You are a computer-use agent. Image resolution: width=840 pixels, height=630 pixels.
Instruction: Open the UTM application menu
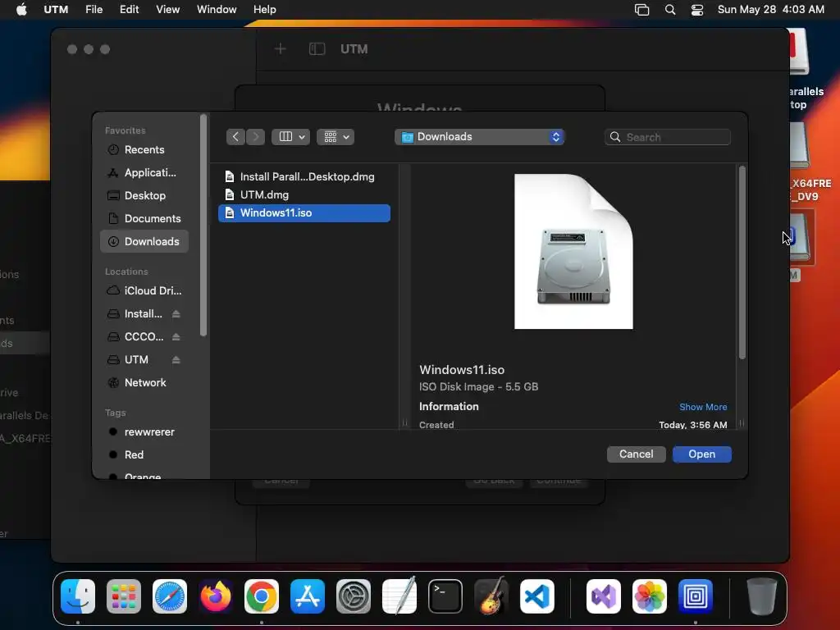(x=56, y=10)
